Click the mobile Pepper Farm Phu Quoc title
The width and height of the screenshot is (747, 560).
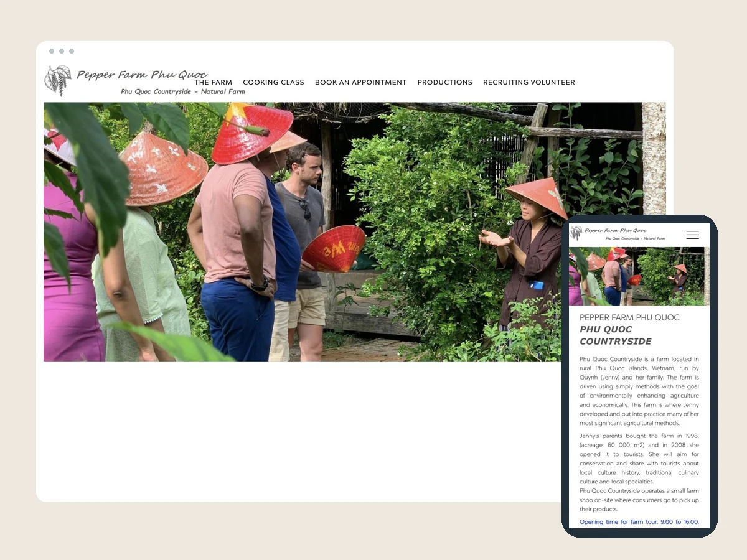(616, 231)
